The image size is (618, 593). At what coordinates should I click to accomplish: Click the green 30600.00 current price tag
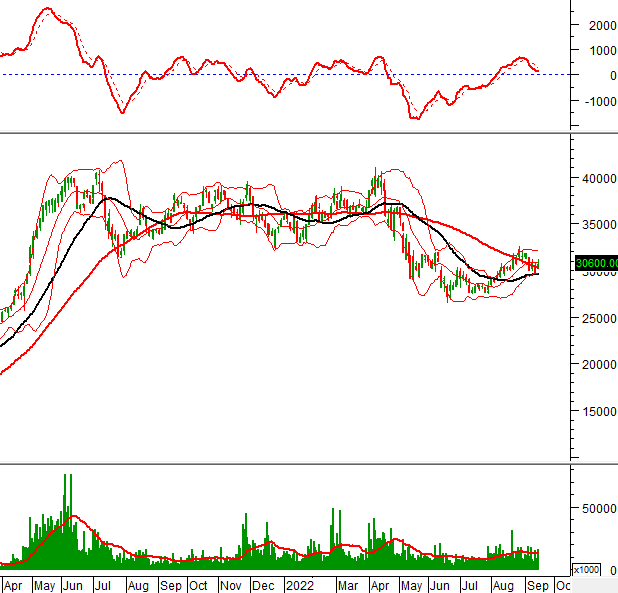coord(594,264)
